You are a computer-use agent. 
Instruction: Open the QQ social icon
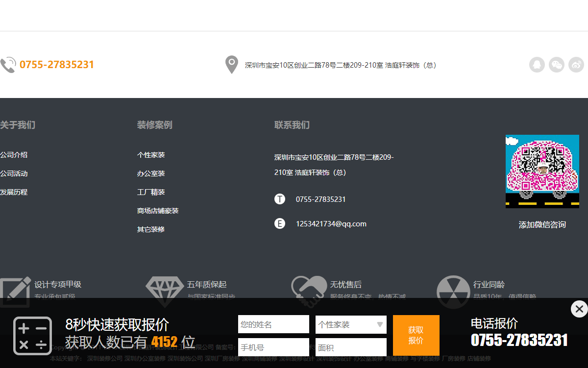click(x=537, y=64)
